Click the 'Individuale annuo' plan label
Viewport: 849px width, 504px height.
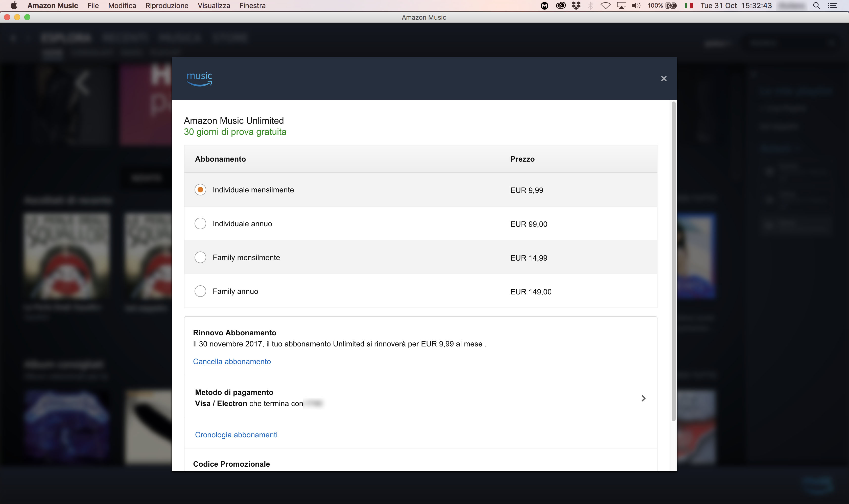click(242, 223)
